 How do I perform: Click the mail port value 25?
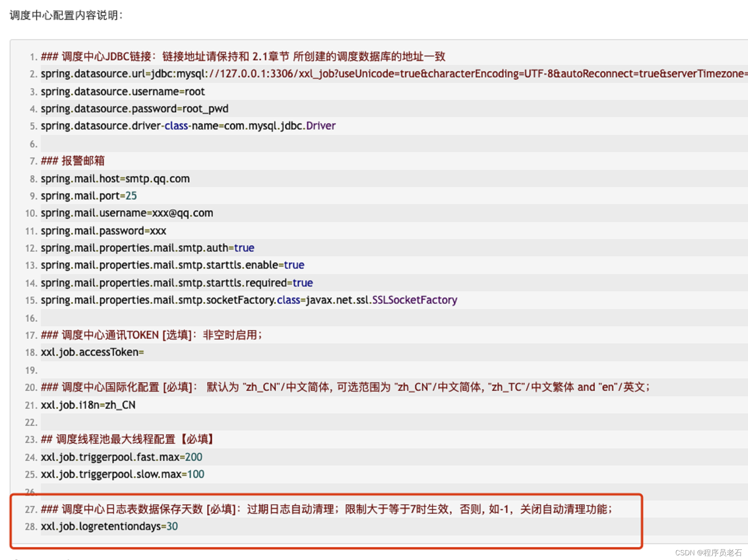click(x=131, y=196)
